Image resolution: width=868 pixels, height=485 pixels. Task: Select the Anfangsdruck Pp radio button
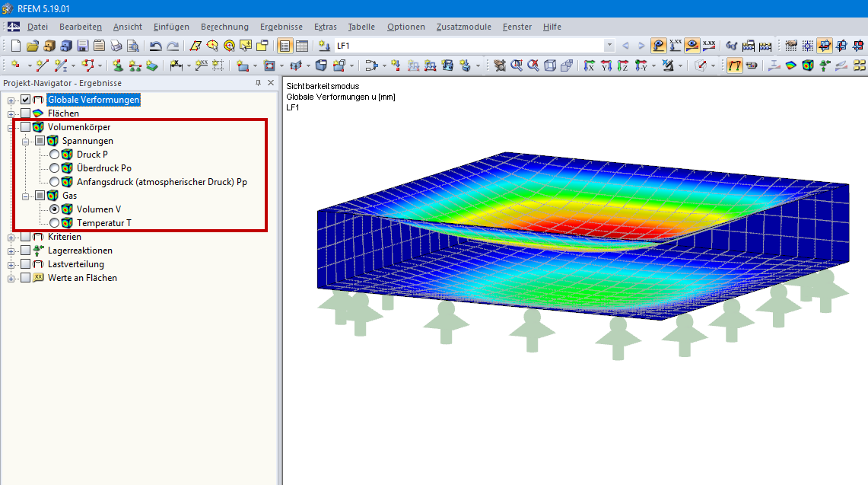(x=54, y=182)
